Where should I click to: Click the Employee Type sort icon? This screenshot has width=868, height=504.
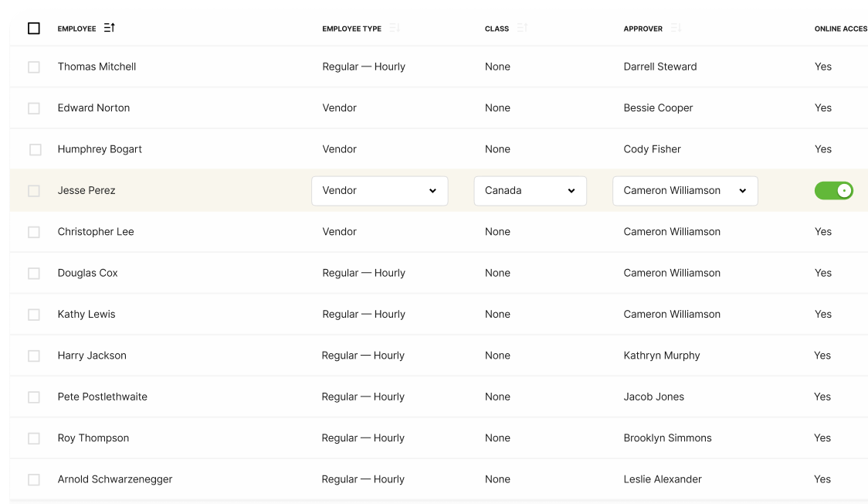coord(394,28)
